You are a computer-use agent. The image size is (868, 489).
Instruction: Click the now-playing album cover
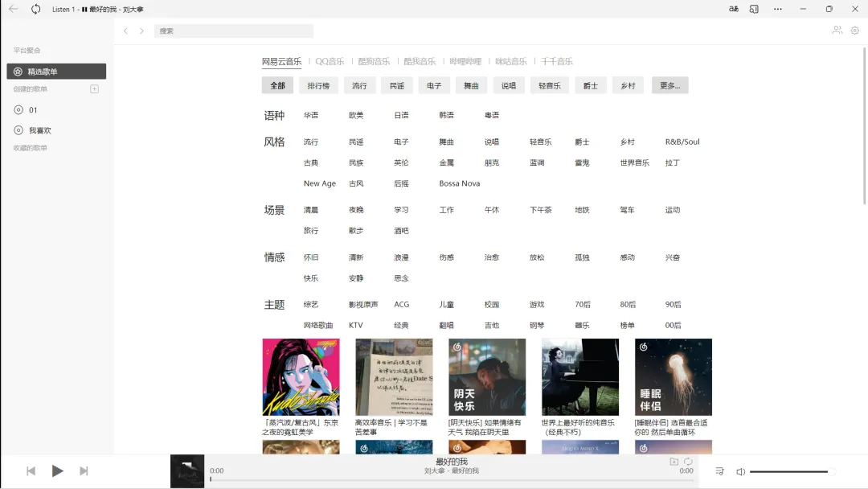coord(187,471)
